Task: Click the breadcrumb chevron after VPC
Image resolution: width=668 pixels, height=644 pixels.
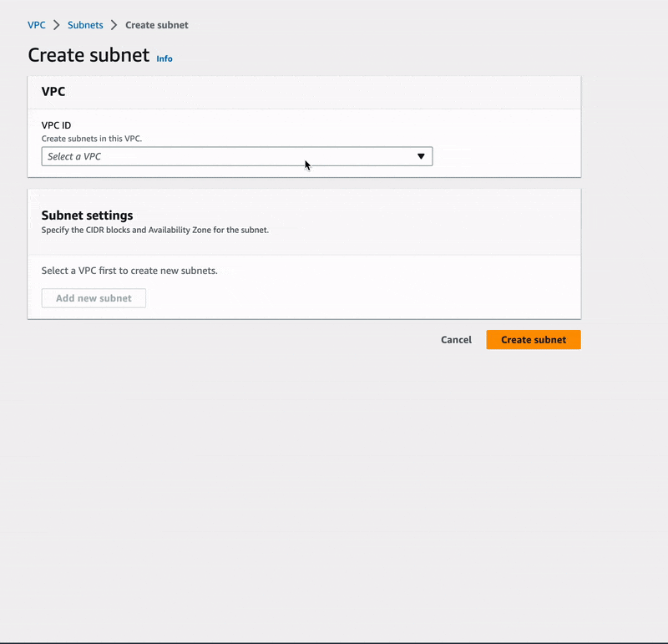Action: coord(57,25)
